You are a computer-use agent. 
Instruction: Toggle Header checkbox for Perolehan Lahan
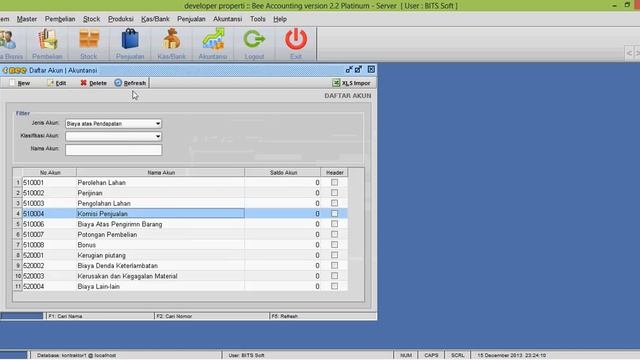pos(334,182)
